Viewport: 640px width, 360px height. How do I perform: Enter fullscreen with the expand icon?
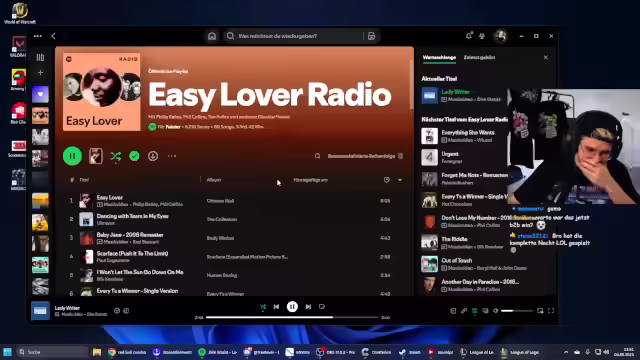551,311
